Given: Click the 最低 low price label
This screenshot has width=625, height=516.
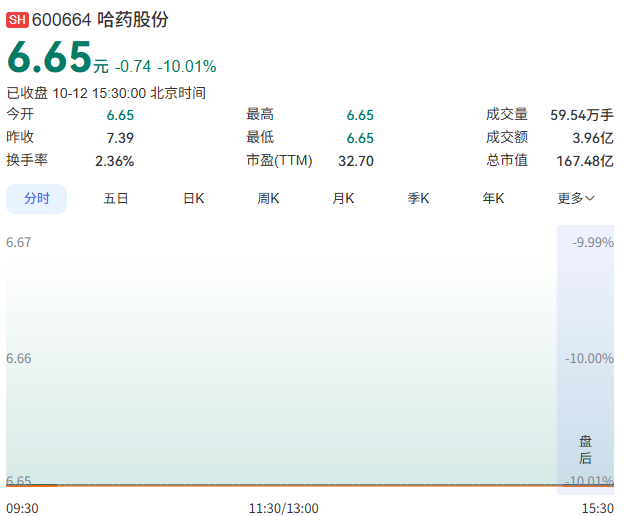Looking at the screenshot, I should tap(260, 137).
